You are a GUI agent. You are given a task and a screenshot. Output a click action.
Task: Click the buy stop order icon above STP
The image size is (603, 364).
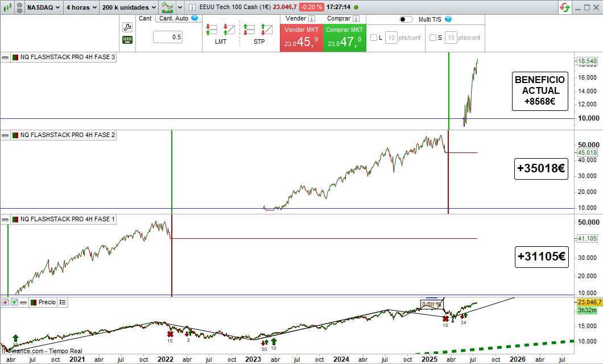[266, 30]
